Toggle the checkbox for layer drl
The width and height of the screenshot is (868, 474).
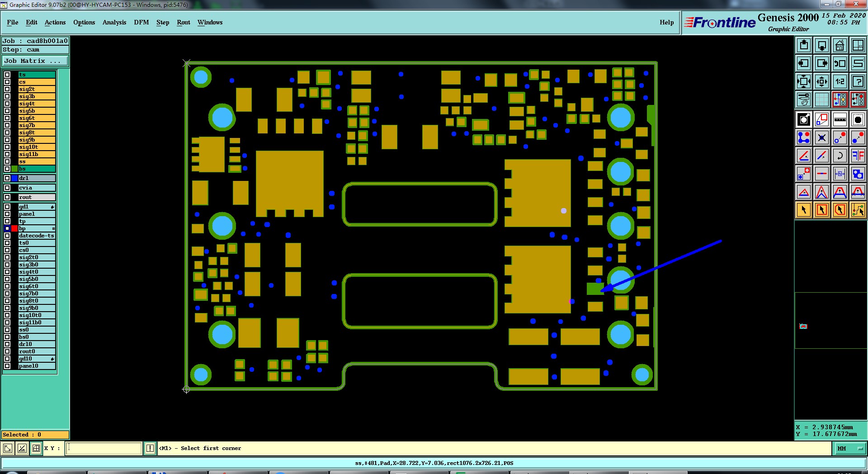7,178
